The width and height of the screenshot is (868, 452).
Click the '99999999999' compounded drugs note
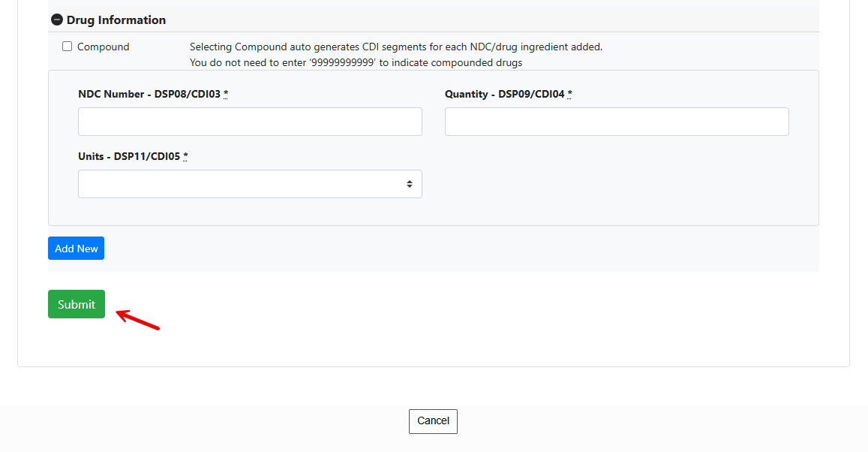356,62
